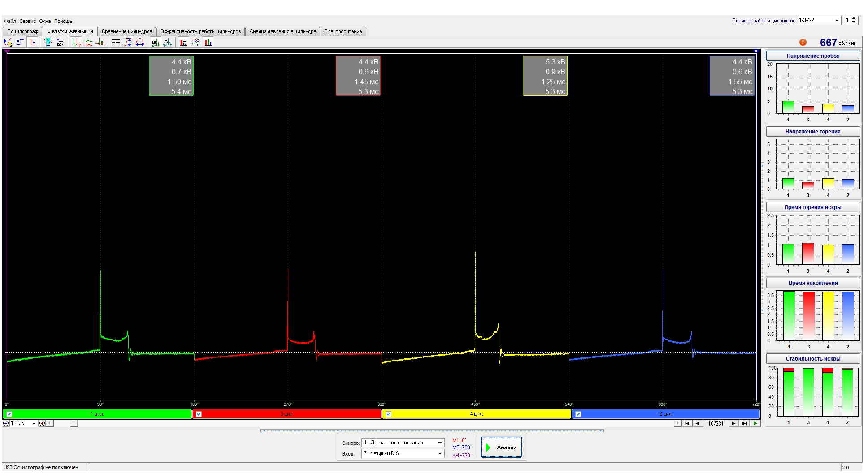Click the degree measurement waveform icon

168,43
